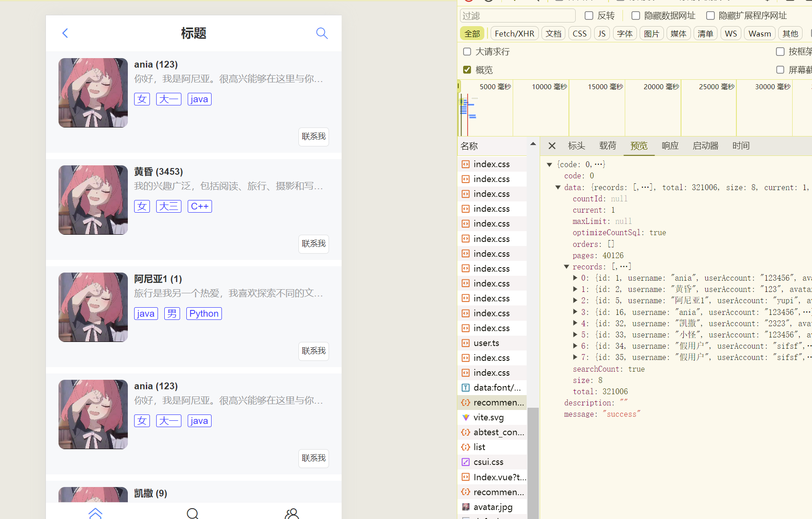Filter requests by Wasm type
The height and width of the screenshot is (519, 812).
pos(760,34)
